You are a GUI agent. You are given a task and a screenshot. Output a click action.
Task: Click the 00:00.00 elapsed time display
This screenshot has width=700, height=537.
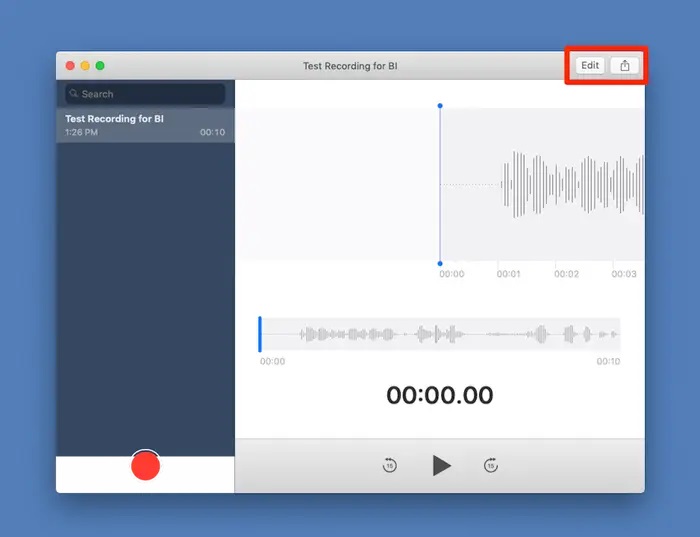pos(440,395)
